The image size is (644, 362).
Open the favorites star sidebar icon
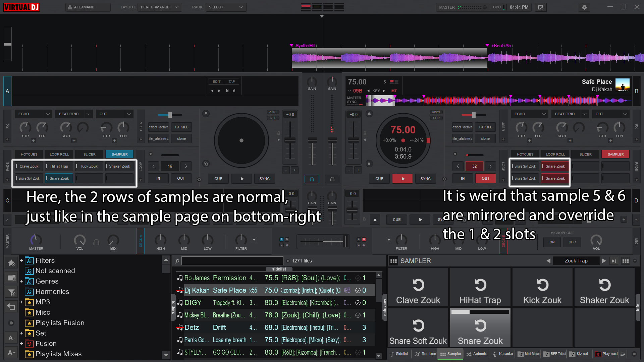tap(11, 263)
